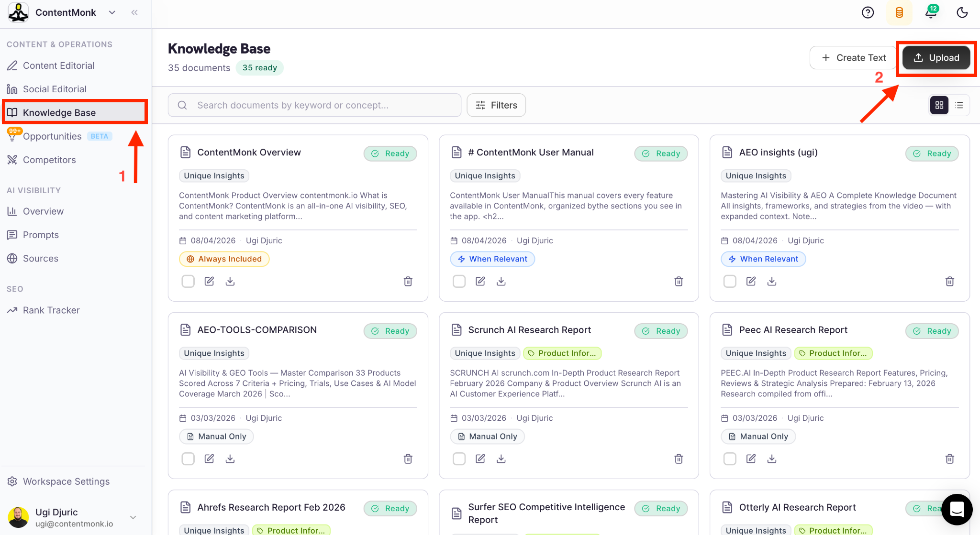Open Content Editorial in sidebar
This screenshot has height=535, width=980.
[x=58, y=66]
